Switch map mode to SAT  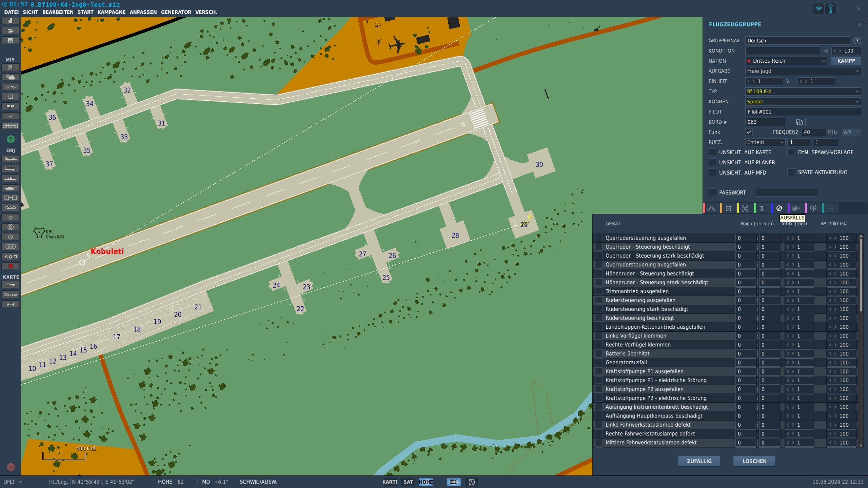point(408,482)
